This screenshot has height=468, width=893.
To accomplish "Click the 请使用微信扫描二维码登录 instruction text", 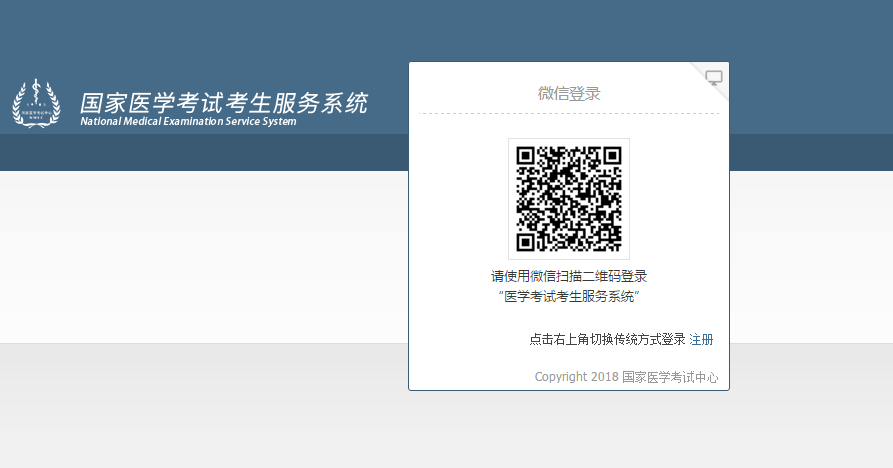I will tap(569, 276).
